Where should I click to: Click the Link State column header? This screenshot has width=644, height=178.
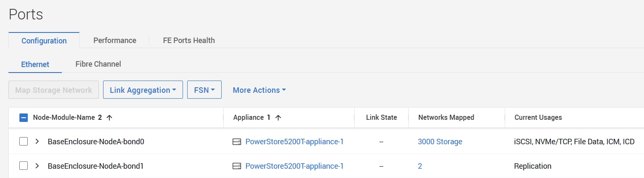(382, 118)
